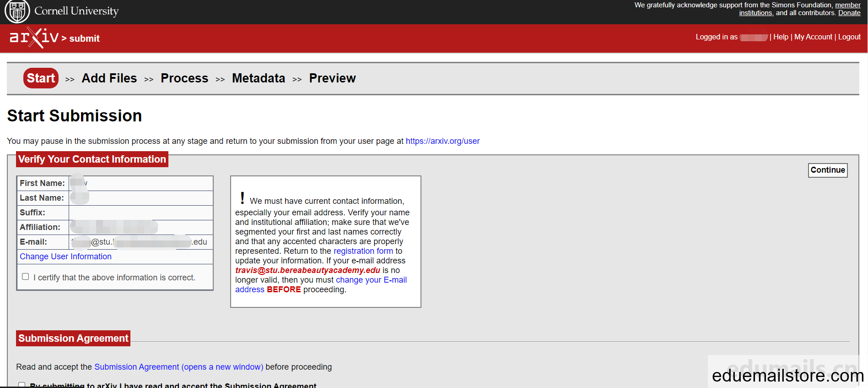Open the registration form link

(x=363, y=251)
